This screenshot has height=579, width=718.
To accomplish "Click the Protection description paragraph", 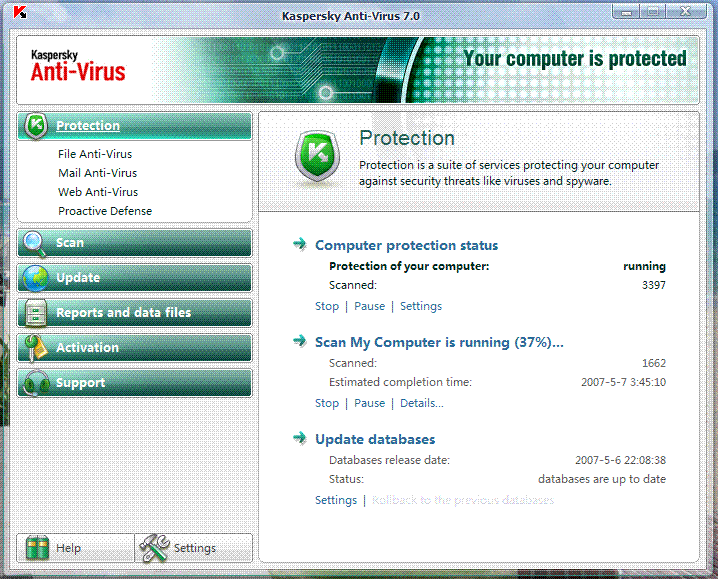I will pos(509,173).
